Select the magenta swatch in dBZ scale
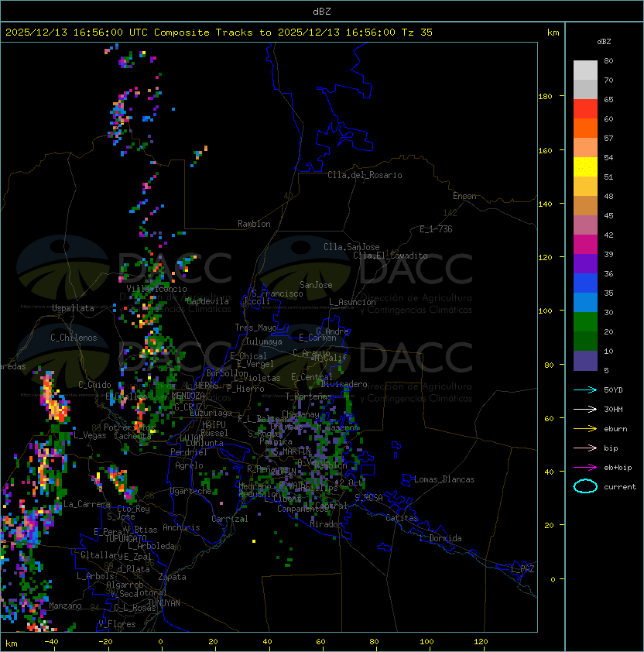The width and height of the screenshot is (644, 652). pyautogui.click(x=585, y=245)
